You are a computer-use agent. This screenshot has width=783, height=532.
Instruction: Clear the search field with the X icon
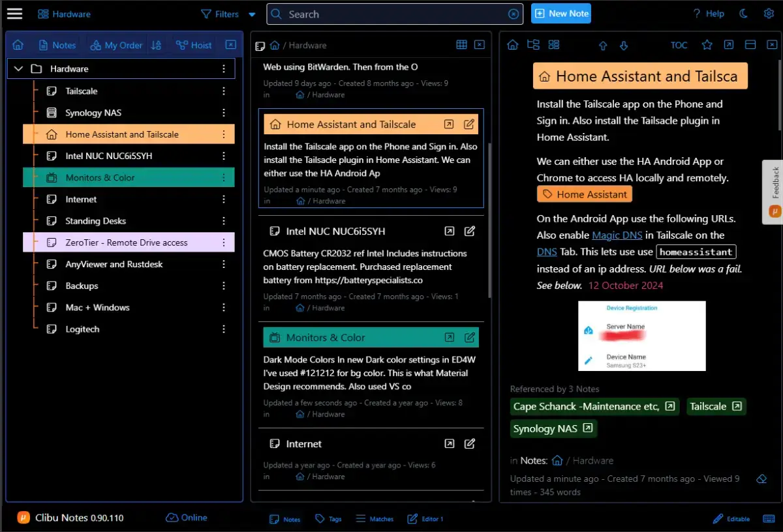tap(514, 14)
